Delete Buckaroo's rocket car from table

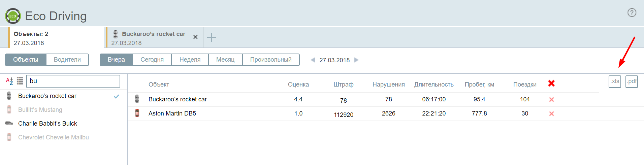coord(551,100)
